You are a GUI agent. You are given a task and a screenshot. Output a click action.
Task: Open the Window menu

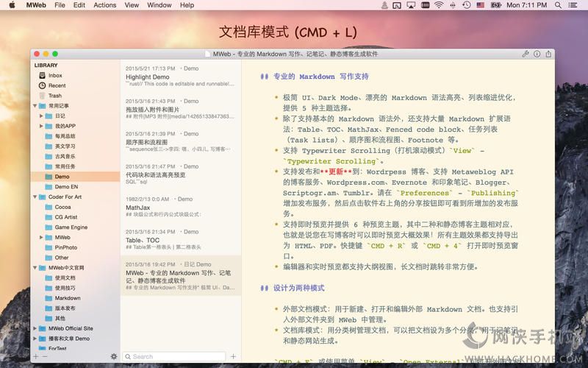tap(159, 5)
